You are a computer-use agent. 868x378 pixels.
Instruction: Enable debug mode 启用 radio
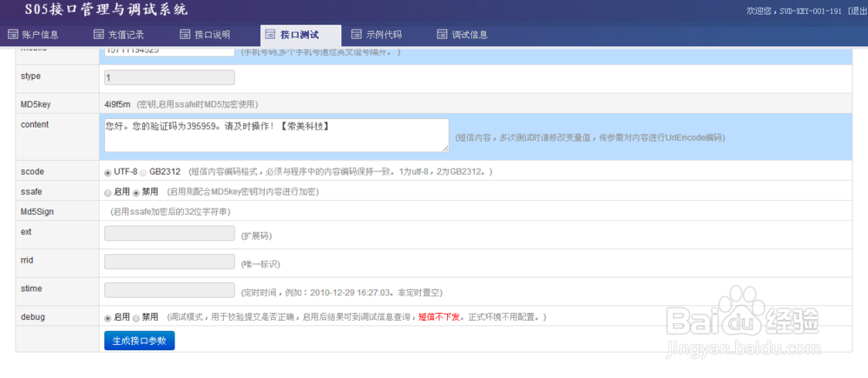[108, 318]
